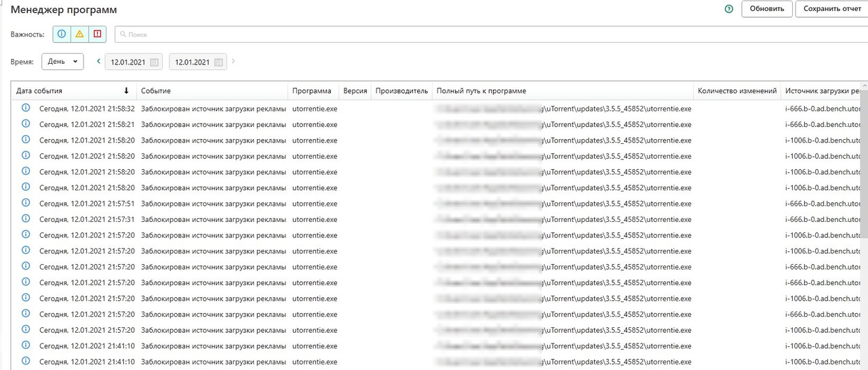Click utorrentie.exe program cell in 21:58:32 row
The height and width of the screenshot is (370, 868).
pos(315,109)
